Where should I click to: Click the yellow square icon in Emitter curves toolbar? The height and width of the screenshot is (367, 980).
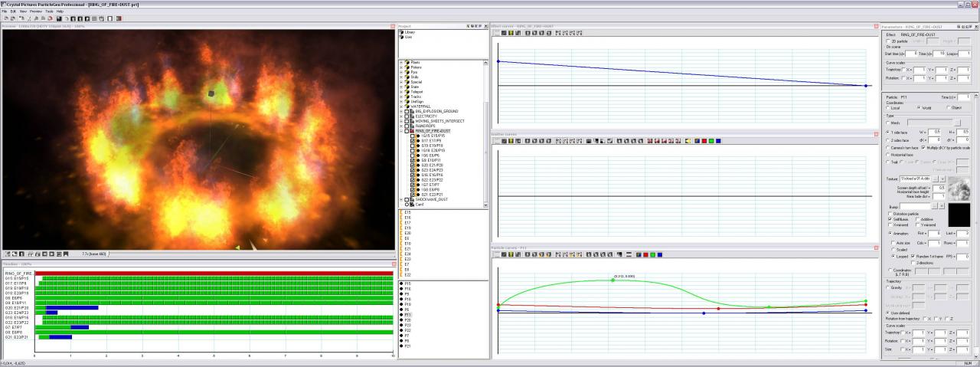tap(689, 141)
